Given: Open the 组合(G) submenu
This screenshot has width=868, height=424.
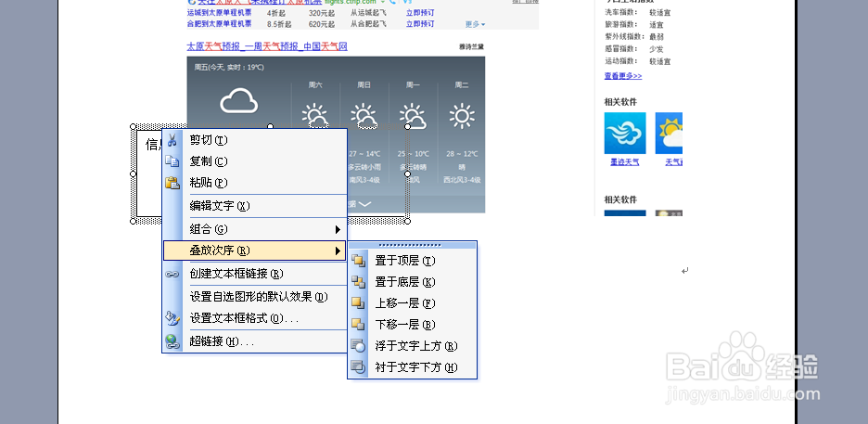Looking at the screenshot, I should [255, 229].
